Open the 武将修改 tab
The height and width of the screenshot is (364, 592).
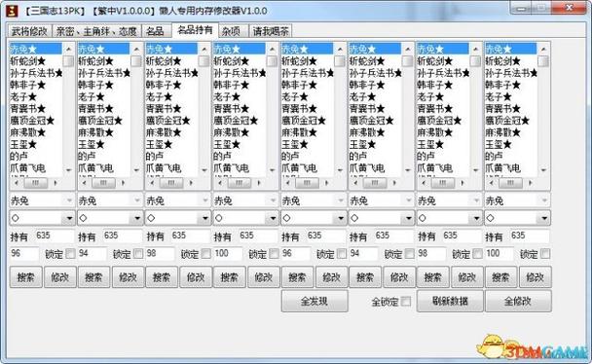(x=29, y=31)
